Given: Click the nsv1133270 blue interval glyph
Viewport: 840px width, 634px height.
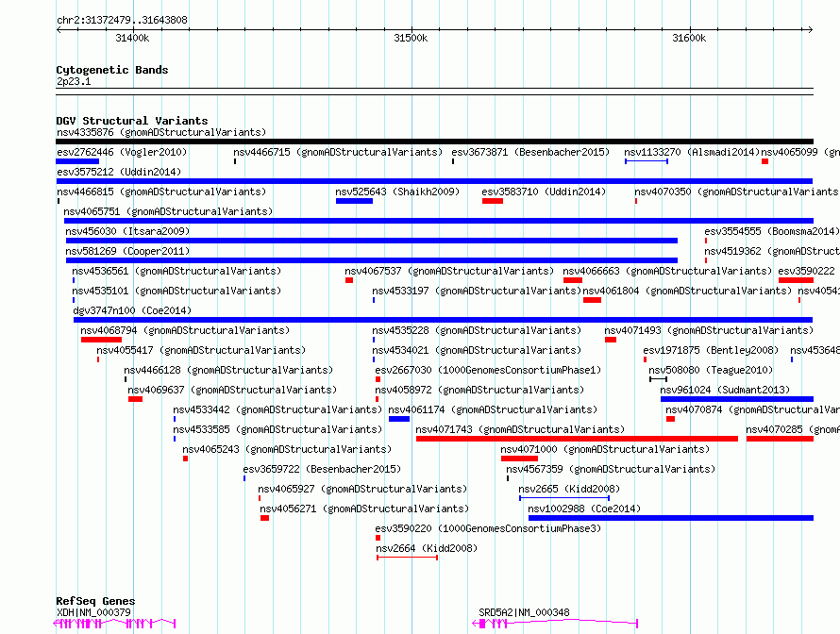Looking at the screenshot, I should [647, 161].
